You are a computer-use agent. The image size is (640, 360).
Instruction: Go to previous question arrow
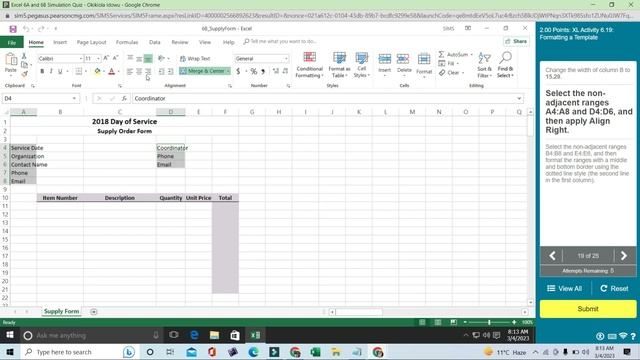(x=552, y=256)
